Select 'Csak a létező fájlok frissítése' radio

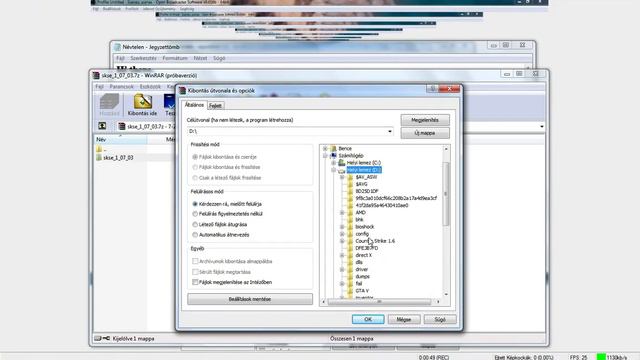coord(195,178)
